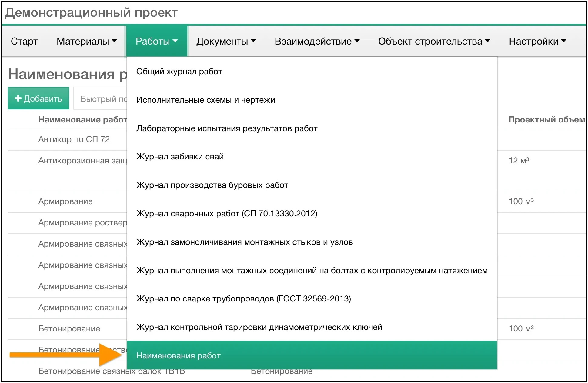Click the Добавить button
588x383 pixels.
pos(38,98)
